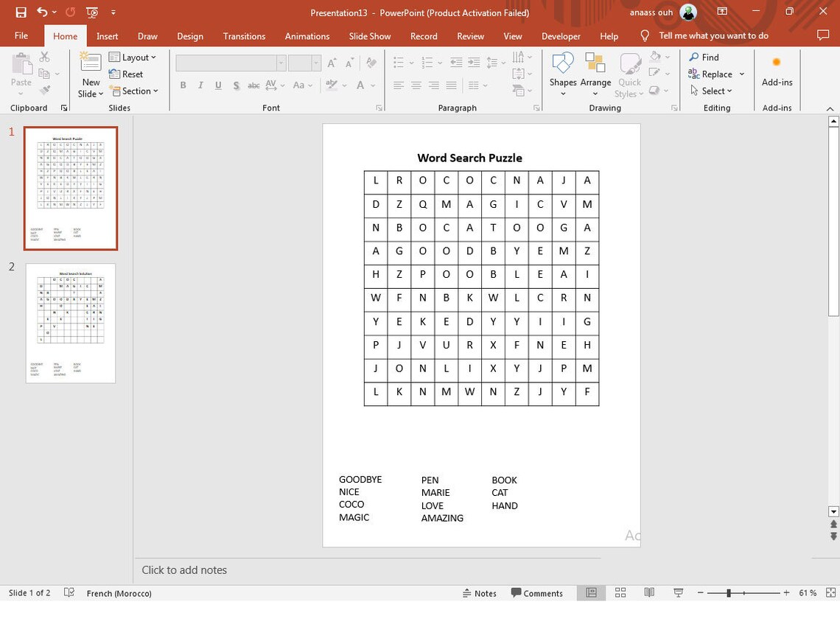The width and height of the screenshot is (840, 630).
Task: Toggle the Notes pane
Action: tap(480, 592)
